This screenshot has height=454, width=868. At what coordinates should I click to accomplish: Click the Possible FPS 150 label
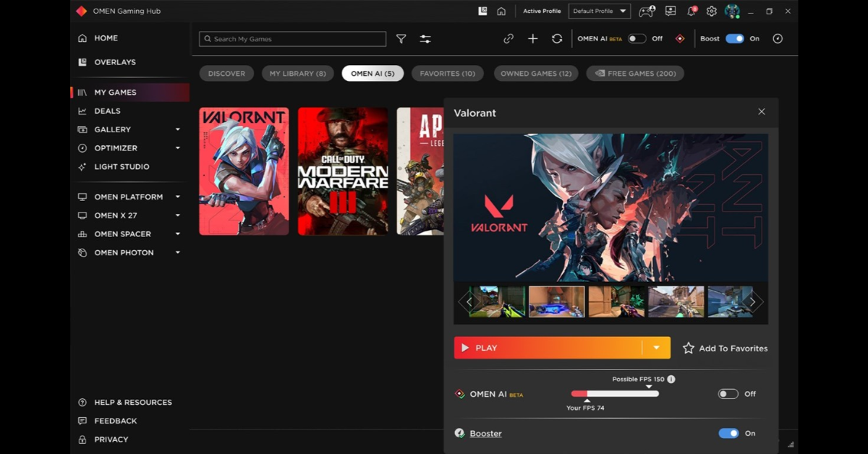point(638,380)
